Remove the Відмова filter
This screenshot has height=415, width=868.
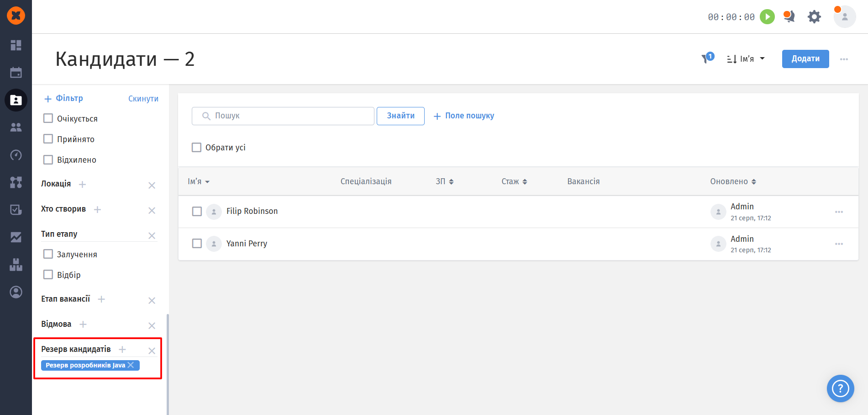point(152,325)
